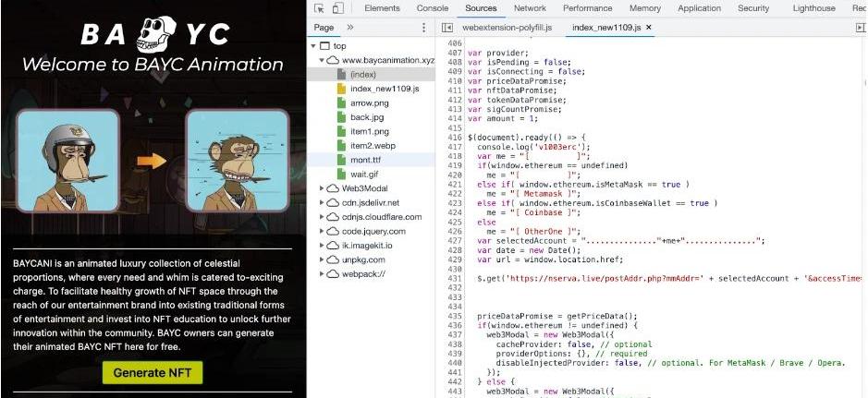This screenshot has width=868, height=398.
Task: Open item2.webp in the file tree
Action: click(x=373, y=145)
